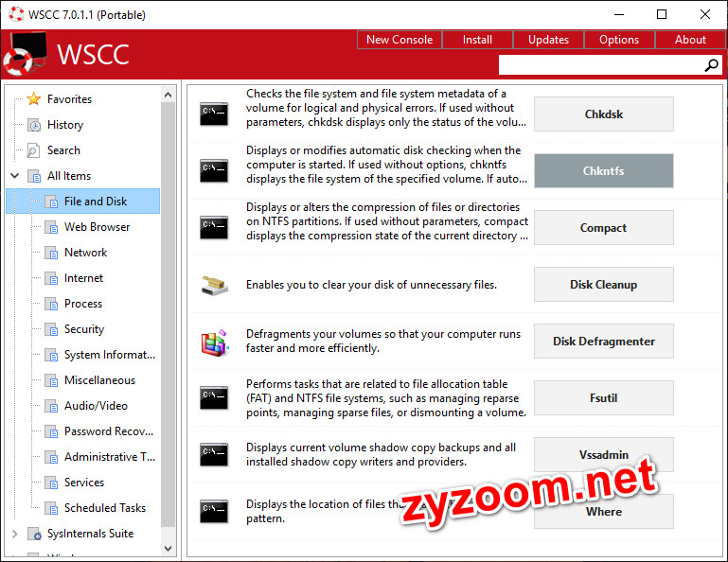Click the Disk Defragmenter colored blocks icon
The height and width of the screenshot is (562, 728).
click(x=215, y=342)
